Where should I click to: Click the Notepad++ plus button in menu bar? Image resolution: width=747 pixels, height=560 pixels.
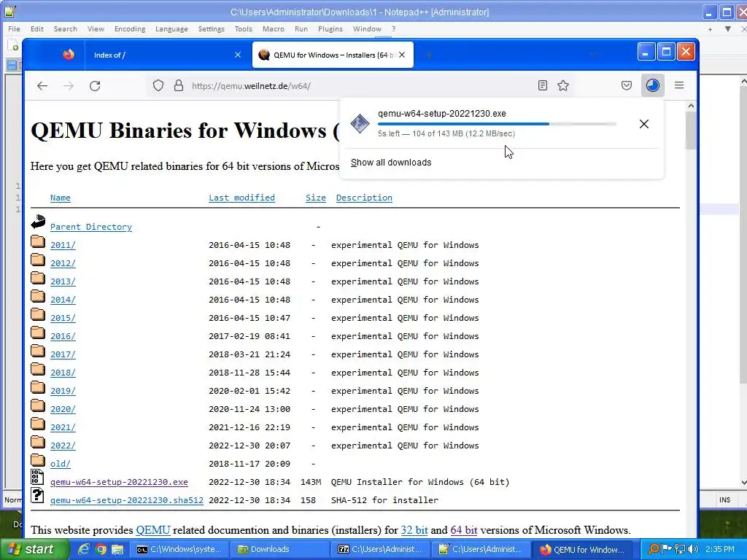(710, 29)
